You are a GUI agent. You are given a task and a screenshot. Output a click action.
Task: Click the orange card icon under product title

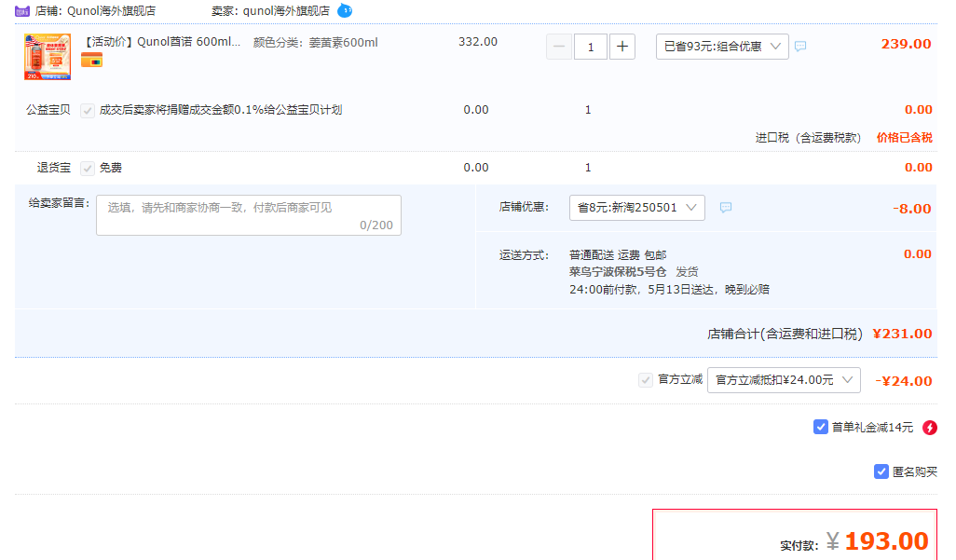click(91, 61)
